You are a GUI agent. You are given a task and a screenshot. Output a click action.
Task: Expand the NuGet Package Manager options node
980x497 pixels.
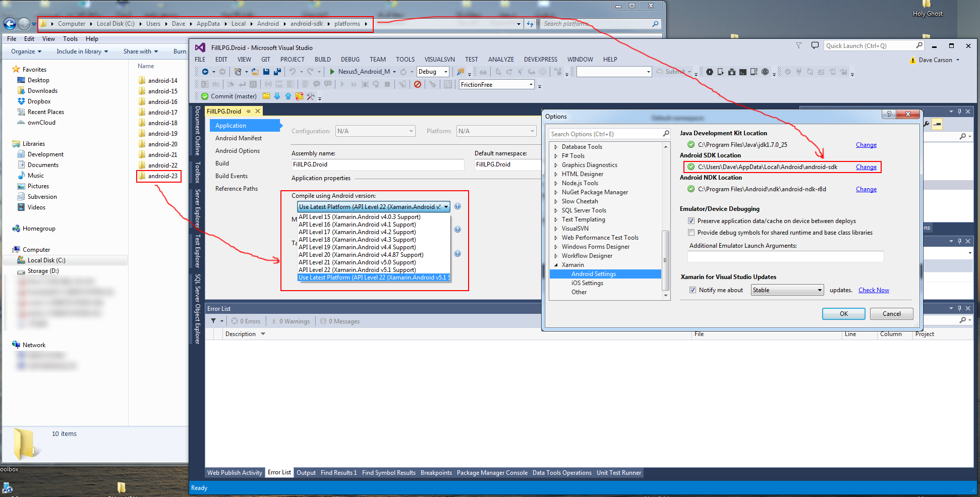click(556, 192)
